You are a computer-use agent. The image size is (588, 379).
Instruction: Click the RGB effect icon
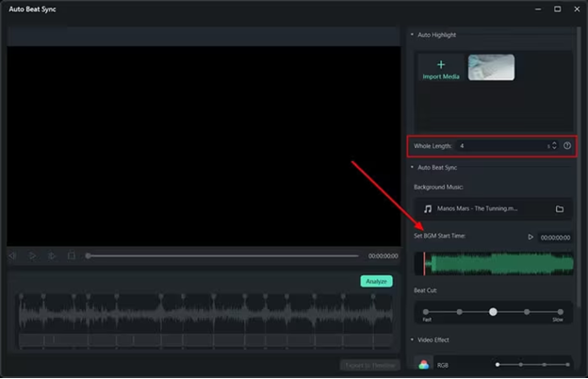tap(424, 364)
